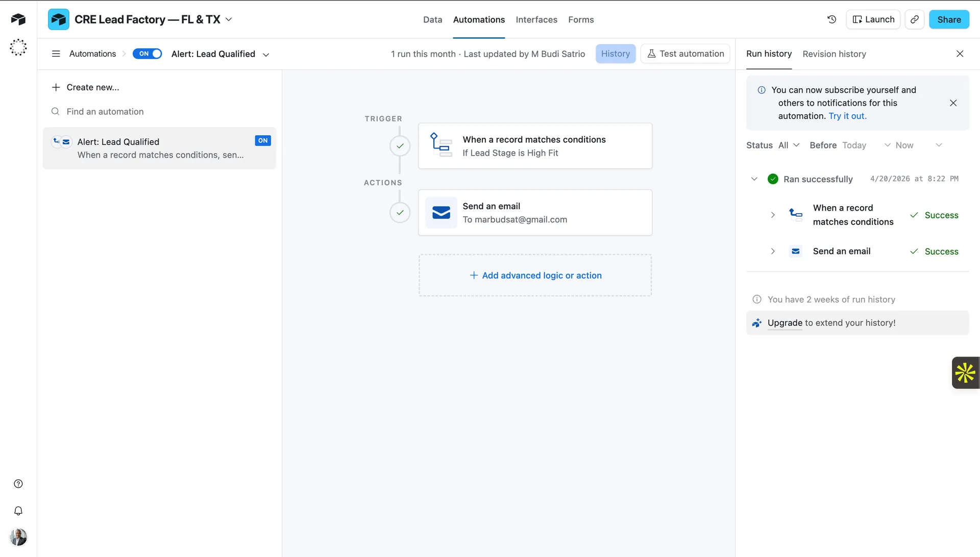This screenshot has width=980, height=557.
Task: Switch to the Interfaces tab
Action: 536,19
